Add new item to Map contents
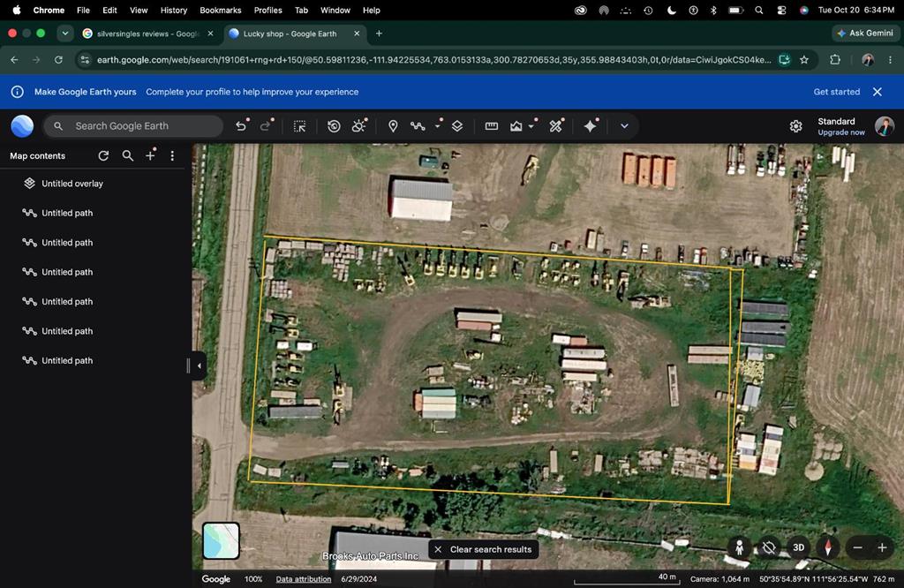904x588 pixels. point(150,155)
